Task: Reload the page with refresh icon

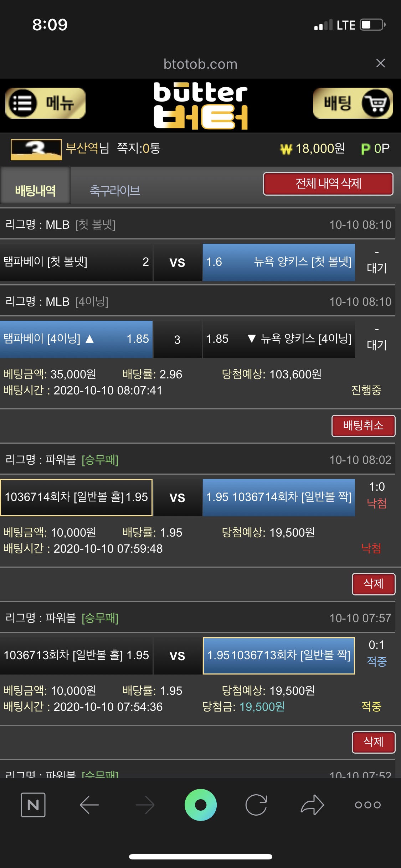Action: (256, 805)
